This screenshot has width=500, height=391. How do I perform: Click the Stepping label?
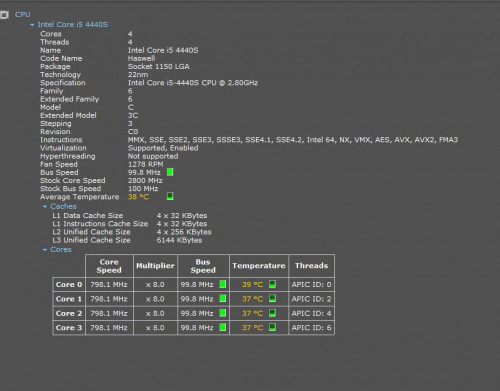(56, 124)
